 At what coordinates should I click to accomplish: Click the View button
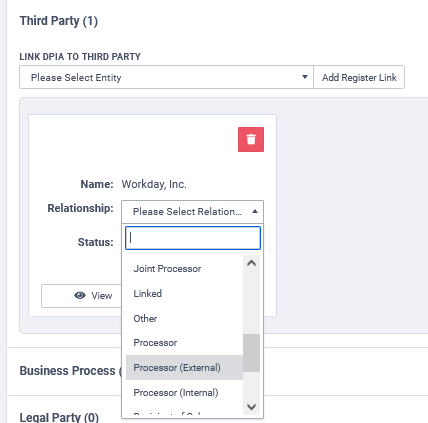[x=81, y=296]
